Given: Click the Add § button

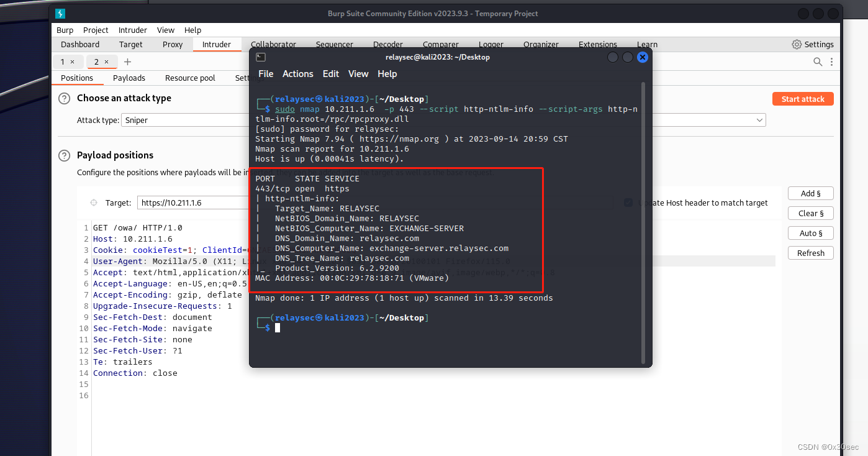Looking at the screenshot, I should pos(811,193).
